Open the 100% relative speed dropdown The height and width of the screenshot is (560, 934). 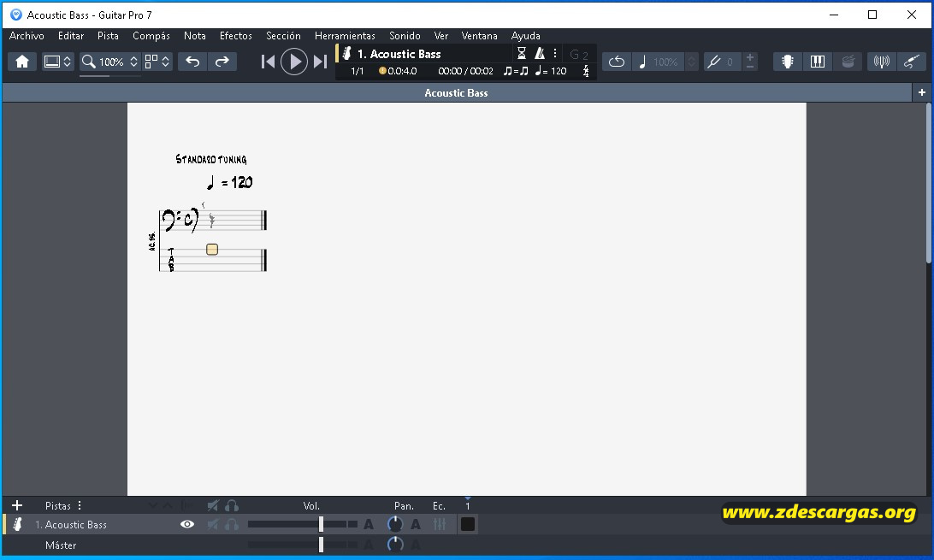click(691, 62)
